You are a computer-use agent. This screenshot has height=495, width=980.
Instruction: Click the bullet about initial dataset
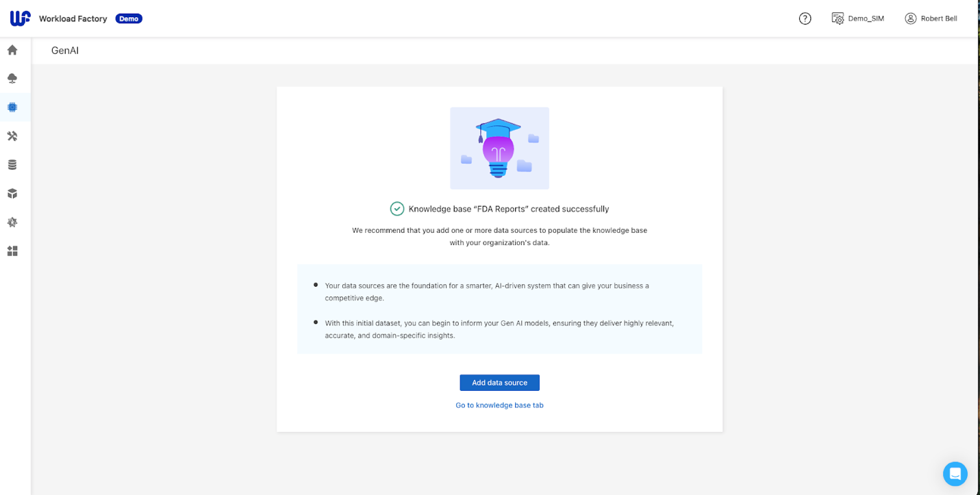(499, 329)
